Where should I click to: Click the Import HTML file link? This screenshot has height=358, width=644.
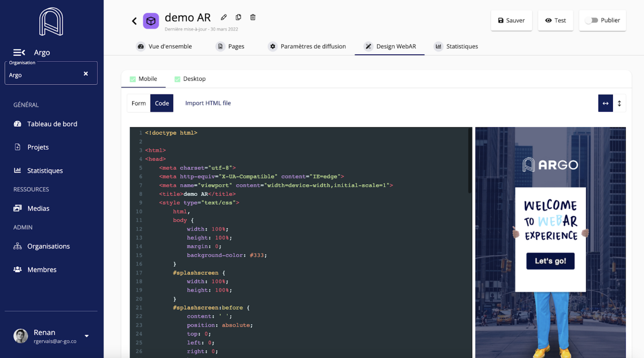tap(208, 103)
